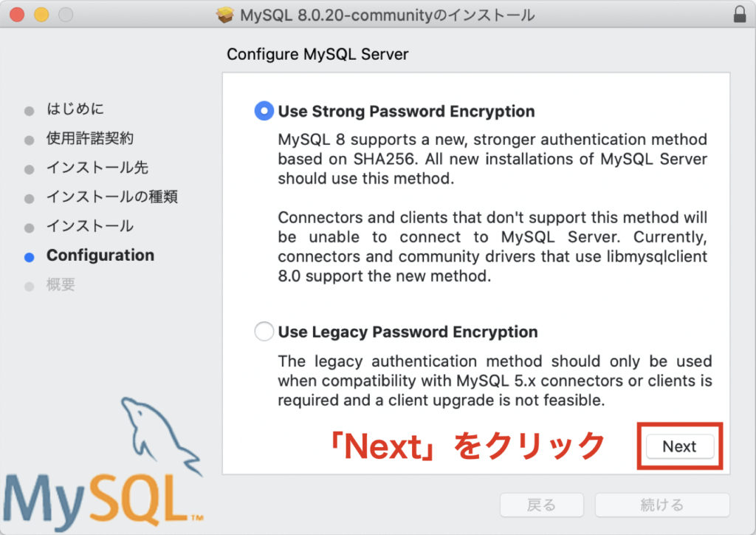756x535 pixels.
Task: Click the MySQL dolphin logo
Action: pos(103,463)
